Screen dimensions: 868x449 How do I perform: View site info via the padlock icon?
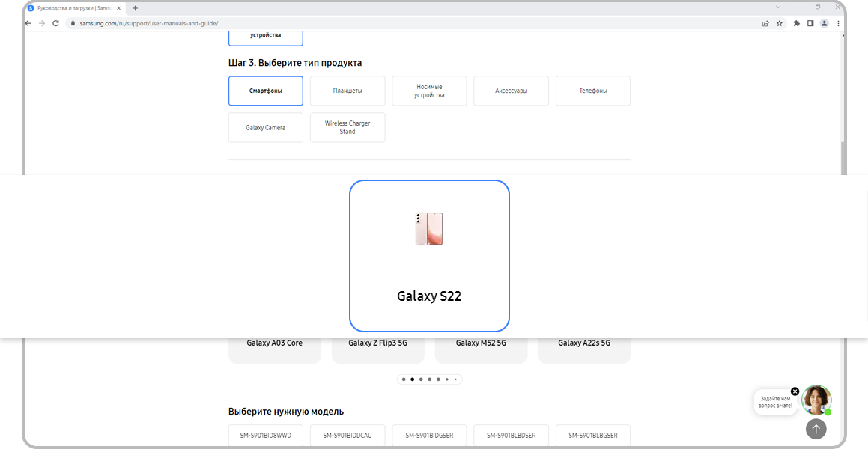pyautogui.click(x=72, y=23)
